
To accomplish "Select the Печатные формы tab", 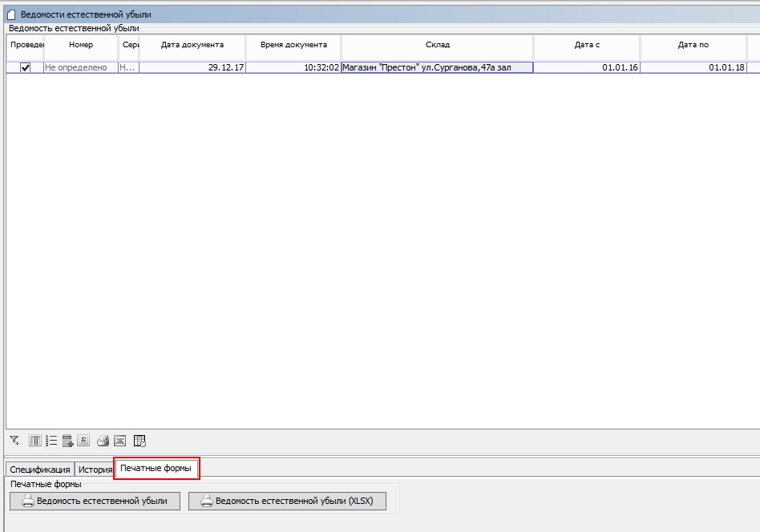I will pos(156,468).
